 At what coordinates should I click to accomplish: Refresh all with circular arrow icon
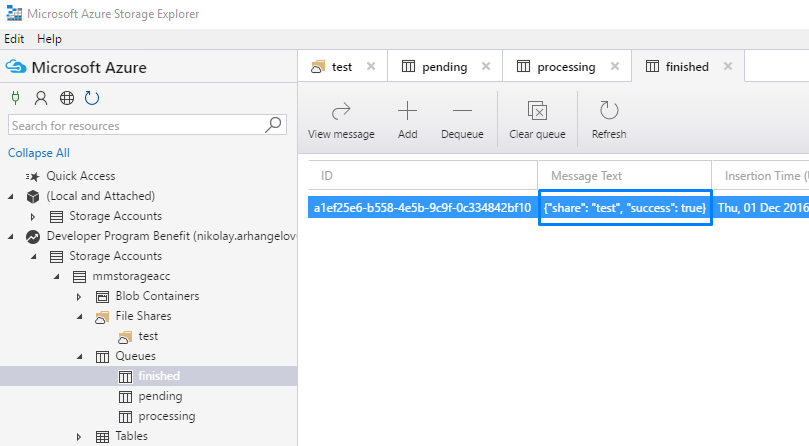point(92,98)
